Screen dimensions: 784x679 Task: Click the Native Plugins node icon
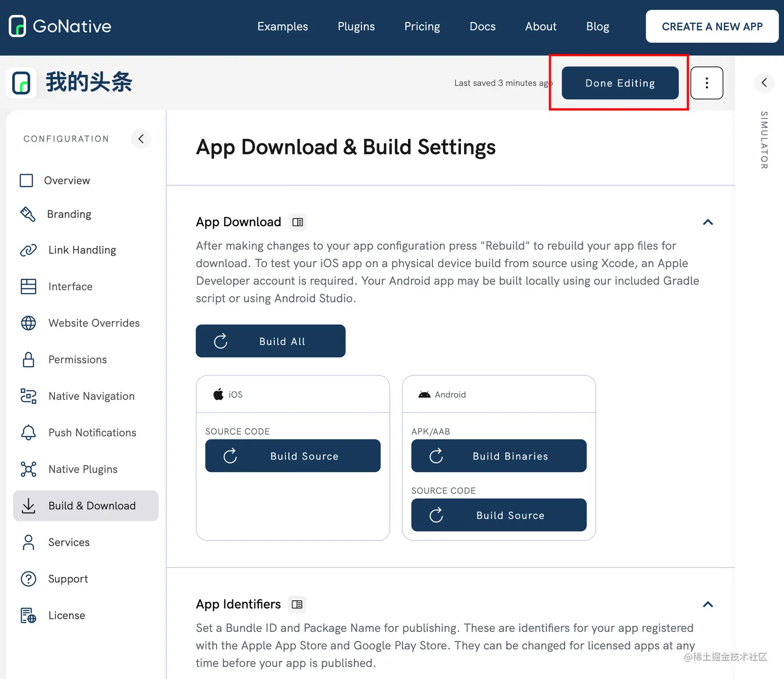click(x=29, y=469)
